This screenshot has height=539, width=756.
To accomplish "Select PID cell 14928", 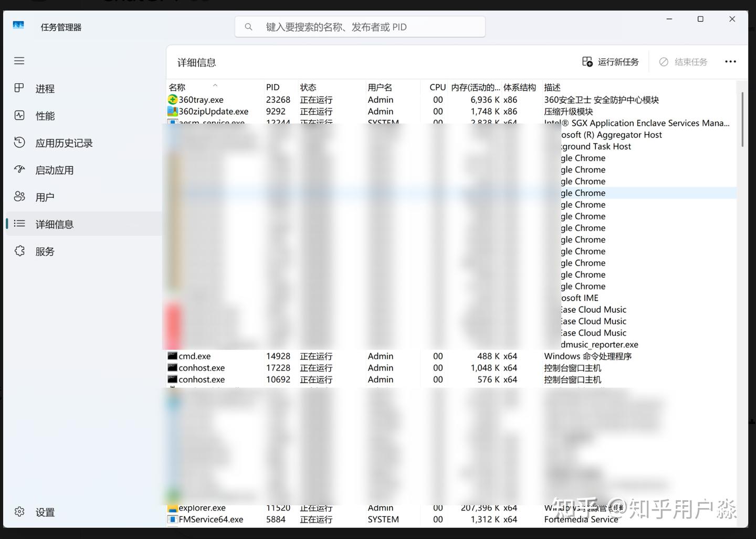I will pos(278,356).
